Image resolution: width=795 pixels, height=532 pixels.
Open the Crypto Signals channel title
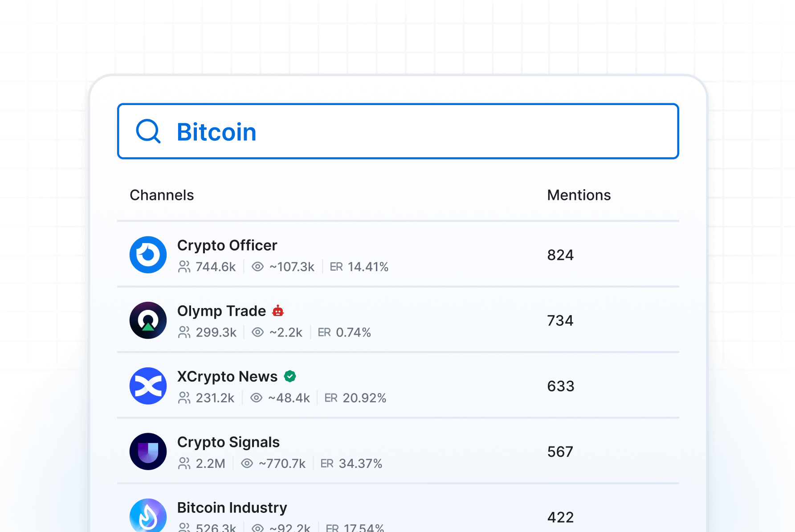[228, 442]
